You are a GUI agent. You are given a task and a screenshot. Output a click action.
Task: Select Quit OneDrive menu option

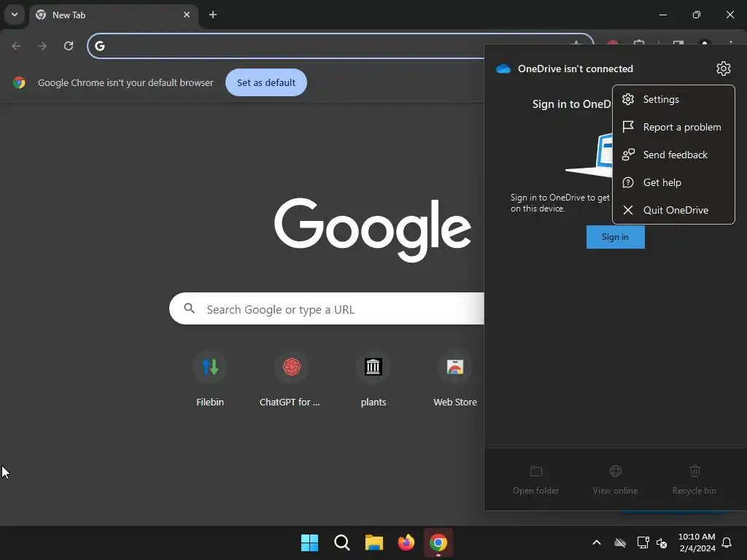point(673,210)
